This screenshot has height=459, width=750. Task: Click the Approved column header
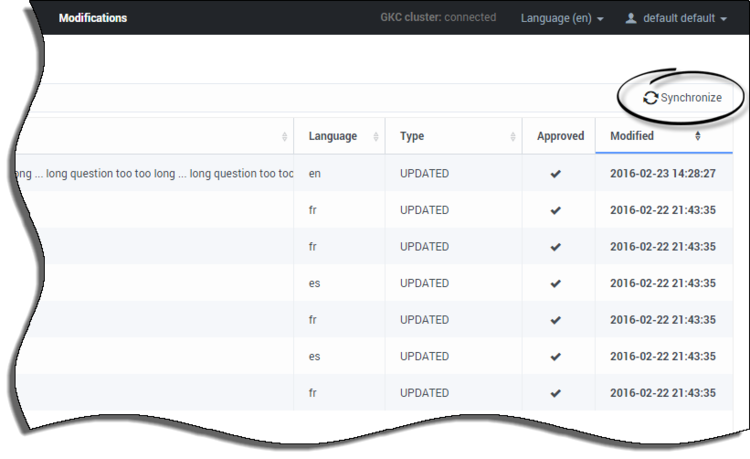pyautogui.click(x=560, y=136)
